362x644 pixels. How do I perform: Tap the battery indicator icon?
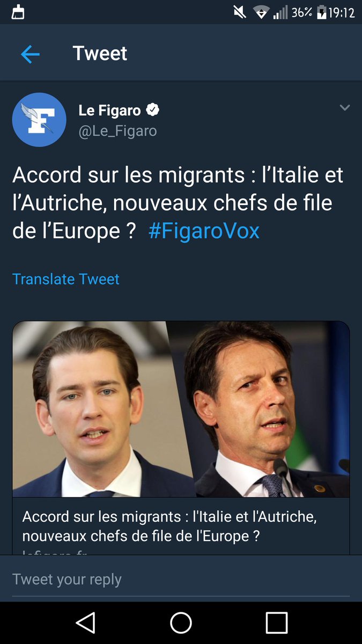point(321,12)
